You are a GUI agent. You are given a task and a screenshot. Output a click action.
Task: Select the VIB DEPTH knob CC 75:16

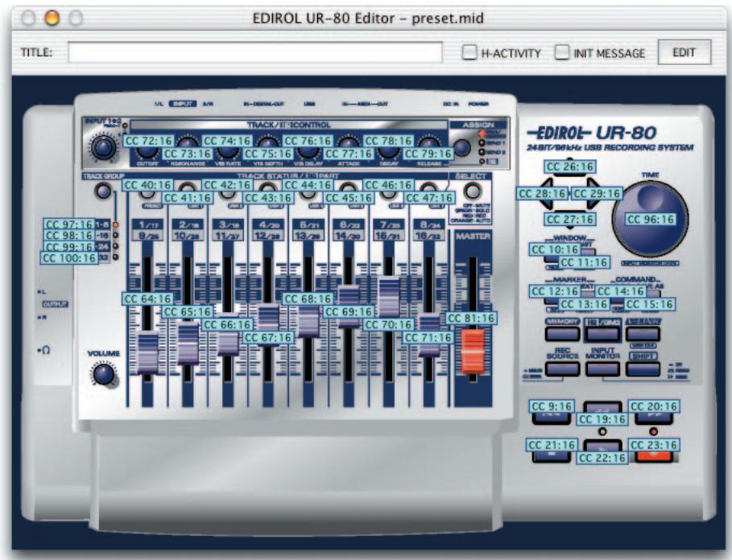tap(268, 154)
